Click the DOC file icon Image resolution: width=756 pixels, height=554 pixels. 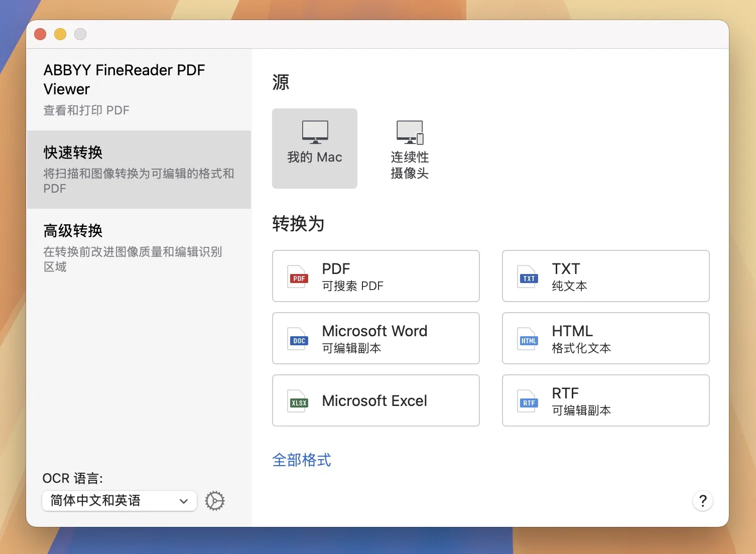(x=298, y=339)
